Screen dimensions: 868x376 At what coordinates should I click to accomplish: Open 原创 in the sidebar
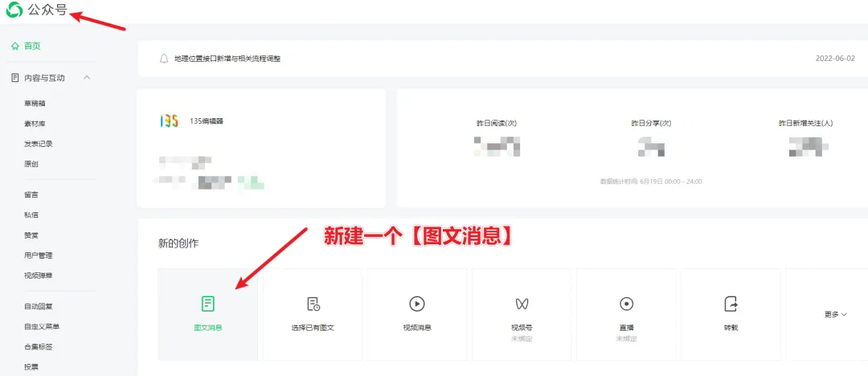[x=31, y=165]
